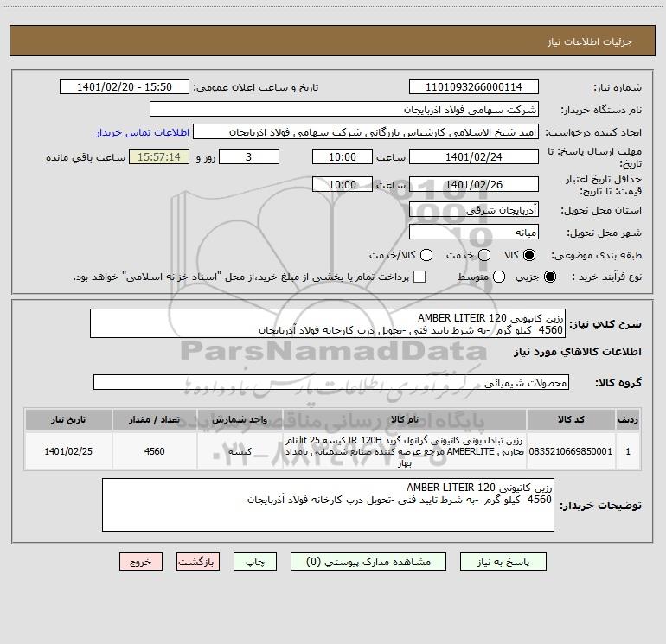Click the بازگشت back button
Image resolution: width=666 pixels, height=644 pixels.
point(198,562)
